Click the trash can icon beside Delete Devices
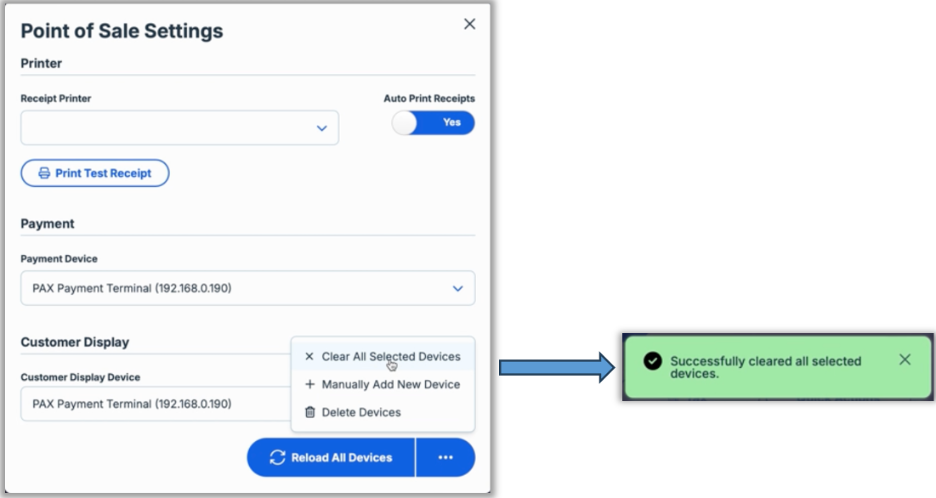The height and width of the screenshot is (498, 936). pyautogui.click(x=309, y=412)
